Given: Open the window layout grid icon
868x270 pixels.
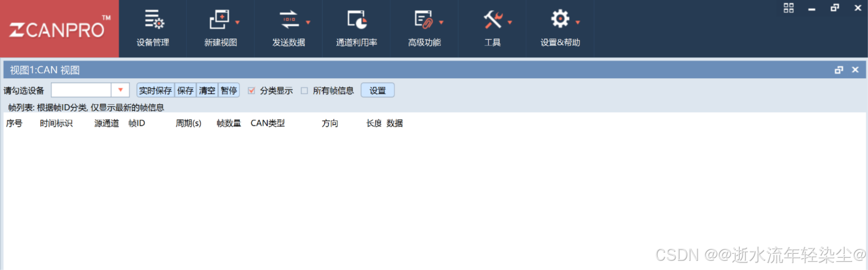Looking at the screenshot, I should click(789, 8).
